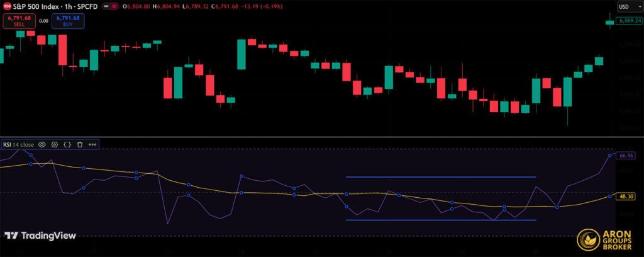
Task: Click the blue BUY 6,791.68 button
Action: (x=67, y=21)
